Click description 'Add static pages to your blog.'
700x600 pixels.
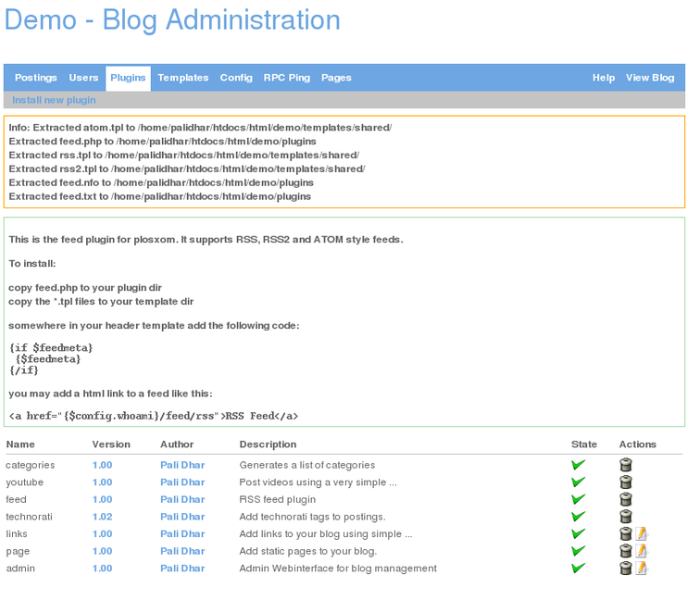pos(308,551)
